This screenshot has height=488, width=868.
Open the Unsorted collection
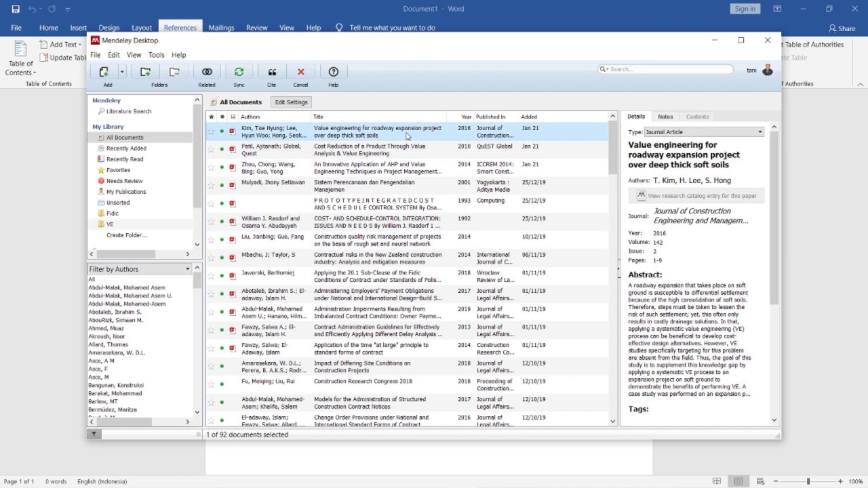[117, 203]
